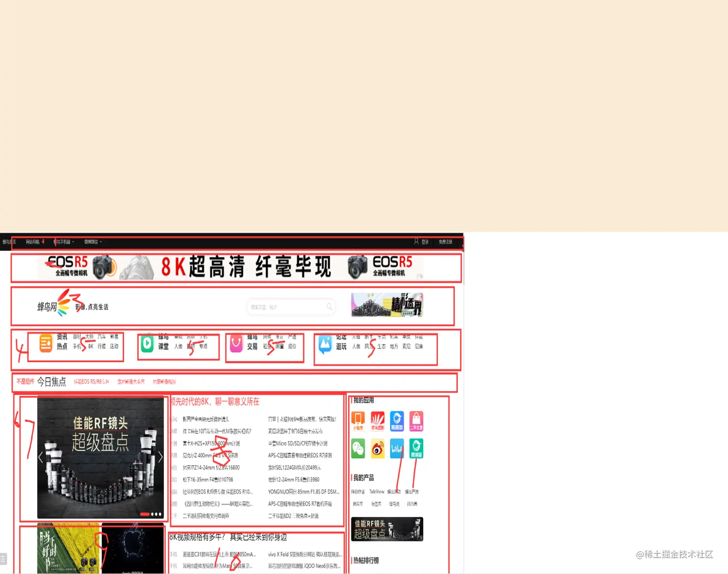The width and height of the screenshot is (728, 574).
Task: Open the small 佳能RF镜头 sidebar banner
Action: pyautogui.click(x=387, y=529)
